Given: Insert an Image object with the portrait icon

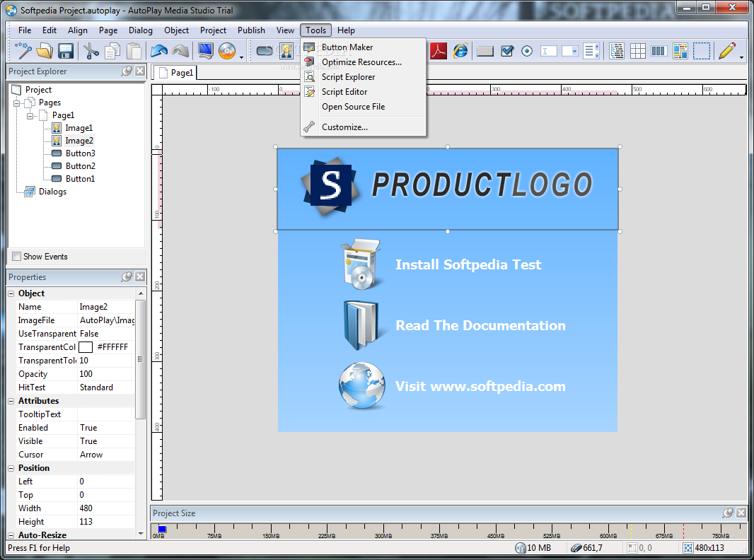Looking at the screenshot, I should pos(286,50).
